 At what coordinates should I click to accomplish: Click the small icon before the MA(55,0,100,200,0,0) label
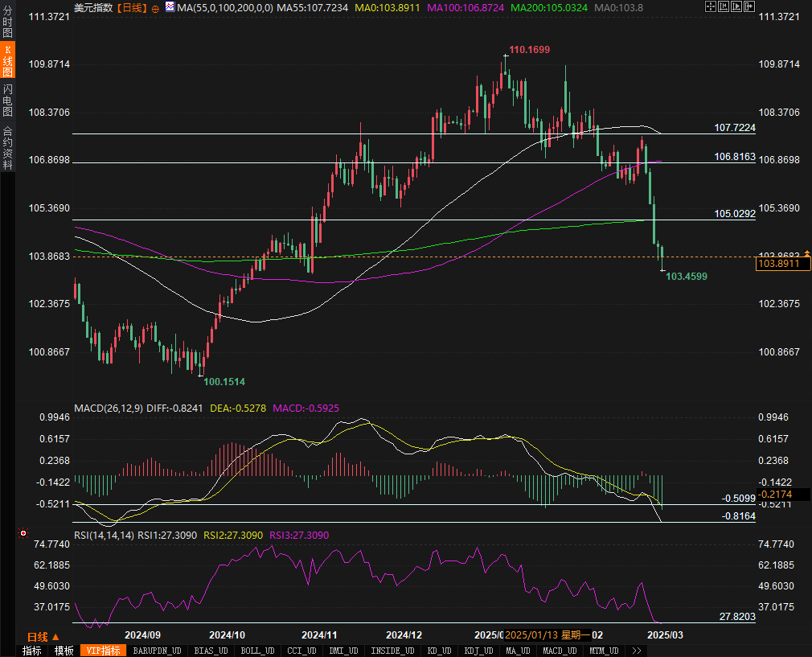170,7
